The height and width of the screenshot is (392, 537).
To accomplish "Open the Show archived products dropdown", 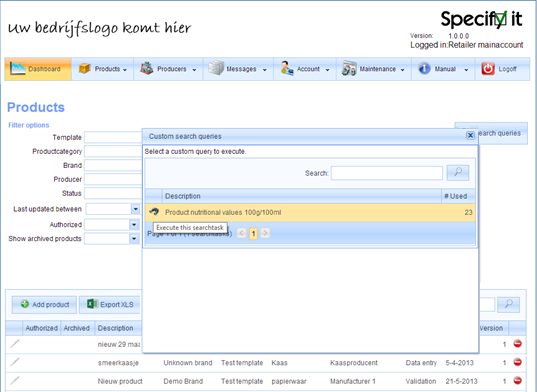I will coord(134,239).
